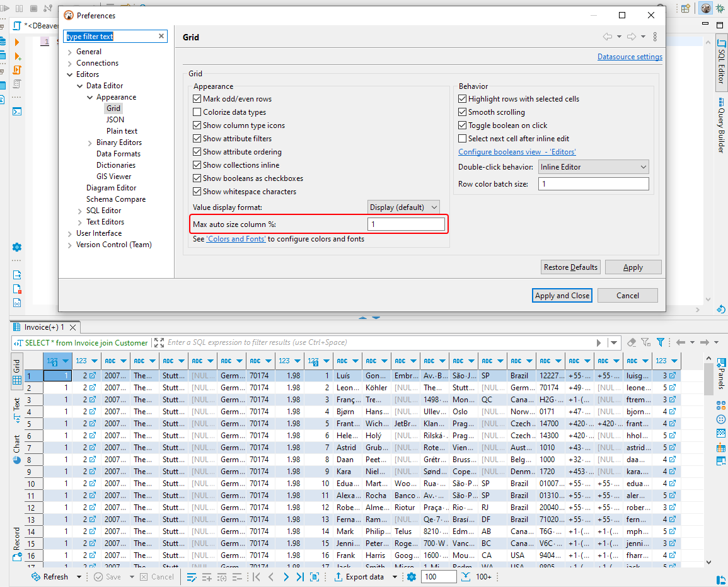728x587 pixels.
Task: Open the Explain execution plan icon
Action: pyautogui.click(x=17, y=83)
